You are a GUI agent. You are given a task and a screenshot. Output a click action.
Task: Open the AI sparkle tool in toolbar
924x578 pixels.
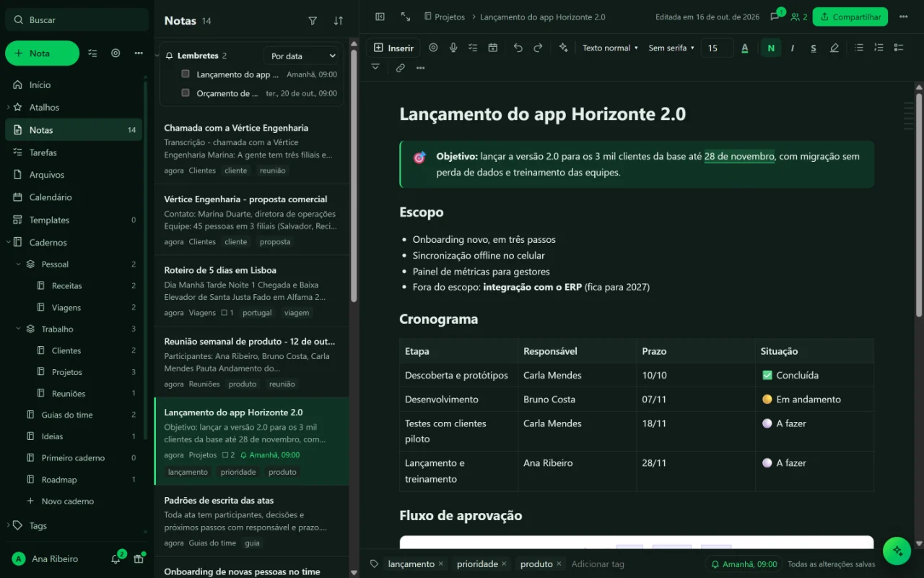(563, 48)
